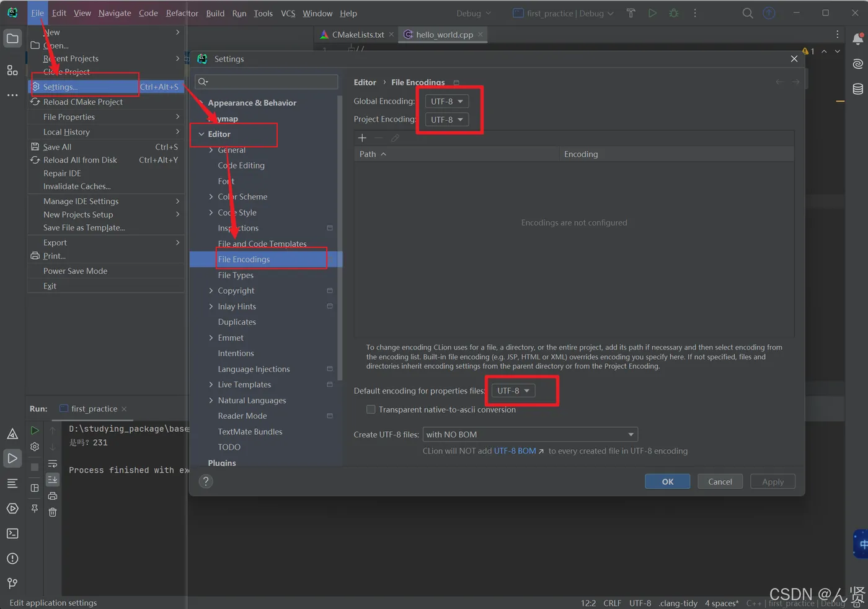Expand the Copyright tree node
Image resolution: width=868 pixels, height=609 pixels.
(211, 291)
